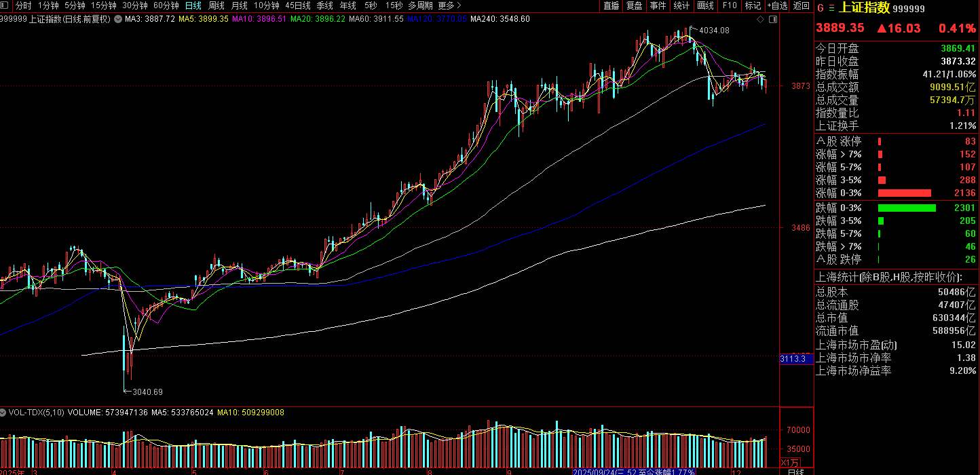Select the 30分钟 period

pyautogui.click(x=135, y=5)
